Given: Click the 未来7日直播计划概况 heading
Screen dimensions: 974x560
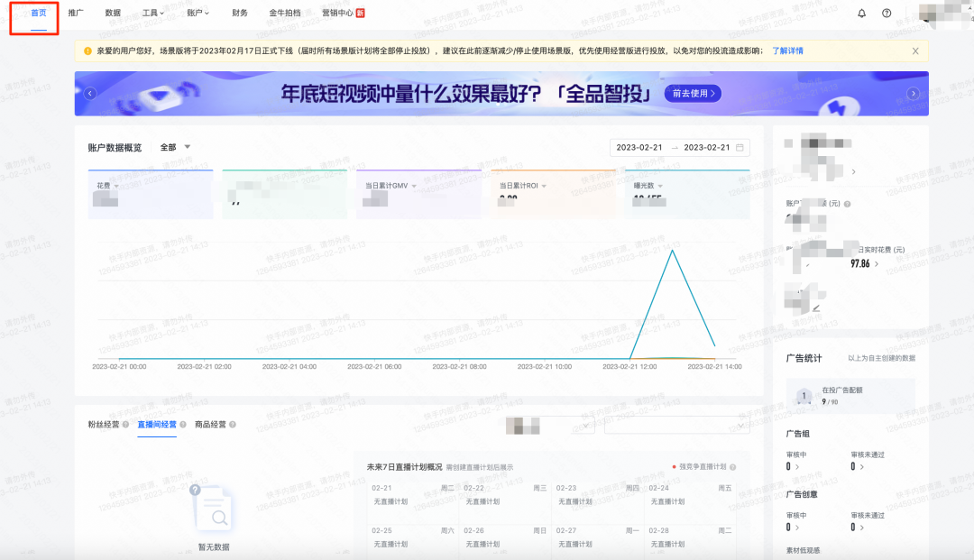Looking at the screenshot, I should point(404,467).
